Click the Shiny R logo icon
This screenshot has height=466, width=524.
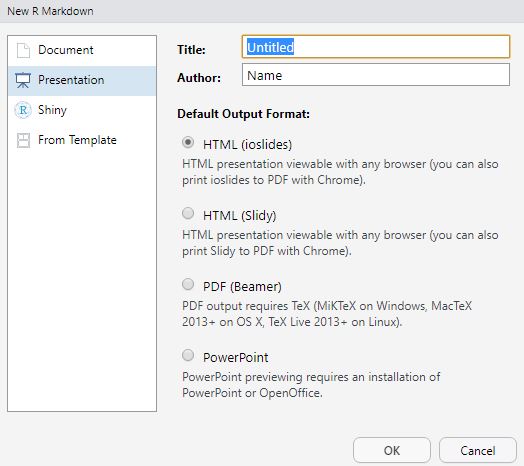(x=23, y=110)
